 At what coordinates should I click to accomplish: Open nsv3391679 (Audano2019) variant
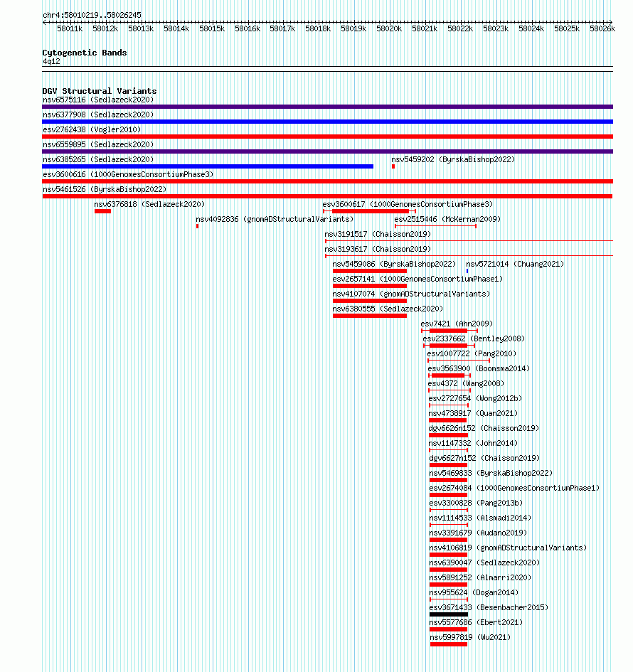(x=478, y=533)
